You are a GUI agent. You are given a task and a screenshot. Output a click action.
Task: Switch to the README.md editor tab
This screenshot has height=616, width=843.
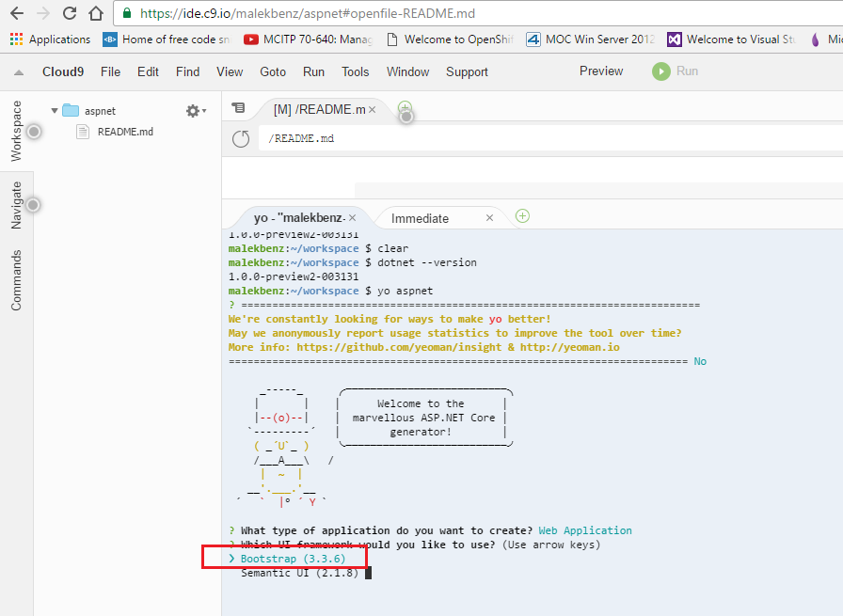pos(319,110)
